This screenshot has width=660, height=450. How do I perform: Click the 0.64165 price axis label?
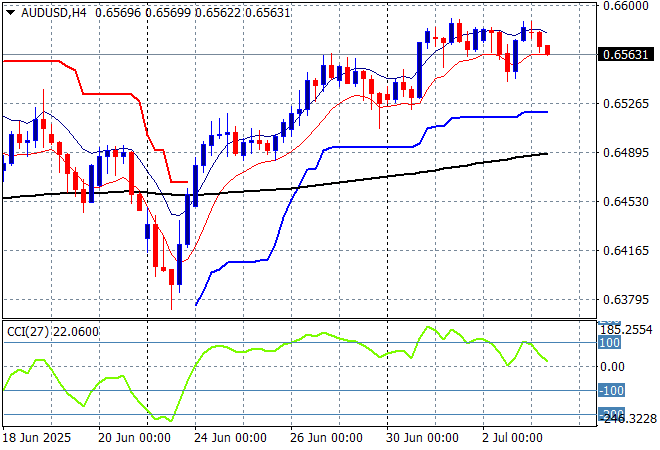pyautogui.click(x=626, y=251)
